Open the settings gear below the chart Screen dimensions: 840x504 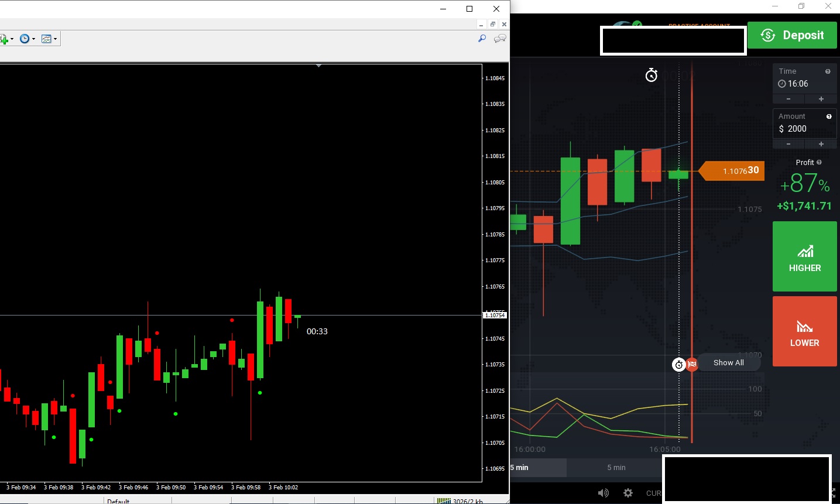tap(628, 493)
